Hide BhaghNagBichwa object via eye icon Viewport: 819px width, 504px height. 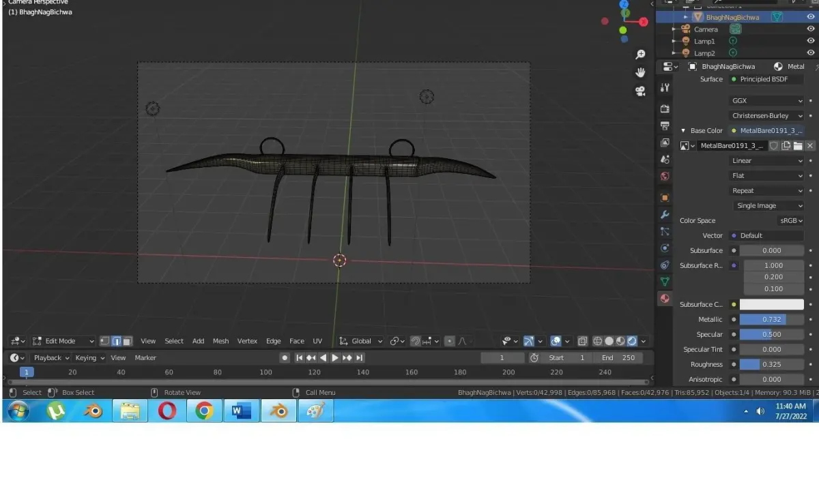[811, 17]
